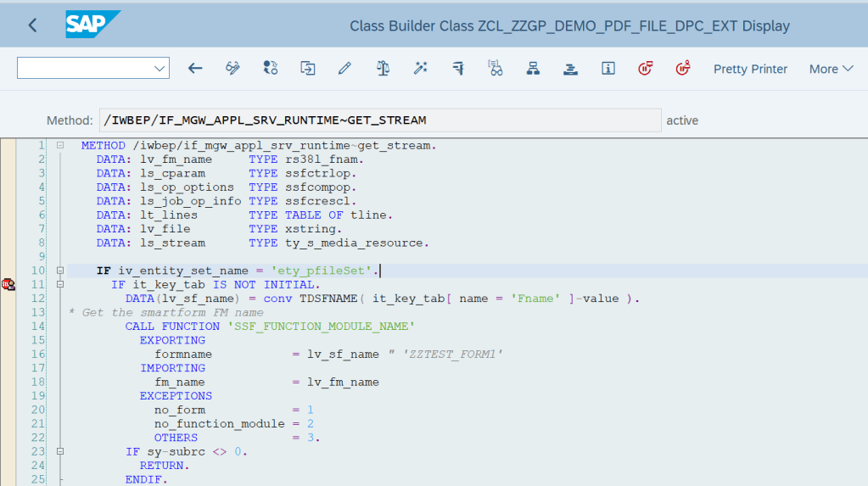This screenshot has width=868, height=486.
Task: Click the 'active' status text
Action: pyautogui.click(x=682, y=120)
